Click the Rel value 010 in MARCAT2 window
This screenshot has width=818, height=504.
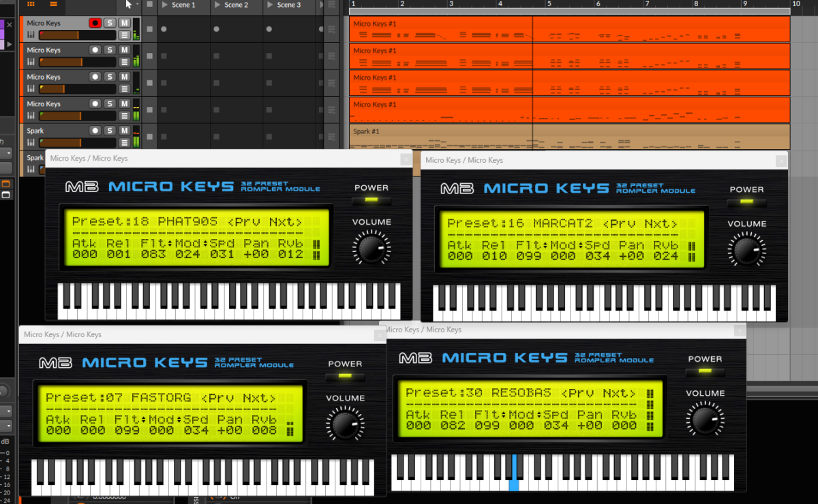click(x=494, y=257)
